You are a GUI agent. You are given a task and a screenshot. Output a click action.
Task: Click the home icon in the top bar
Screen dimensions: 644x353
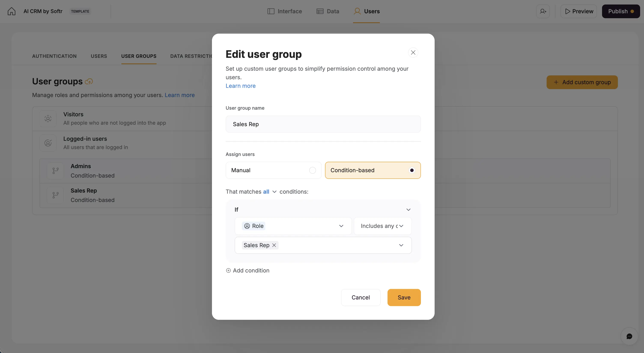pos(11,11)
